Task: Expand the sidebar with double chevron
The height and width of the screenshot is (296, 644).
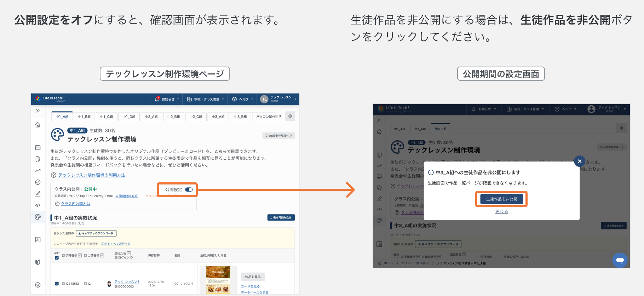Action: point(38,111)
